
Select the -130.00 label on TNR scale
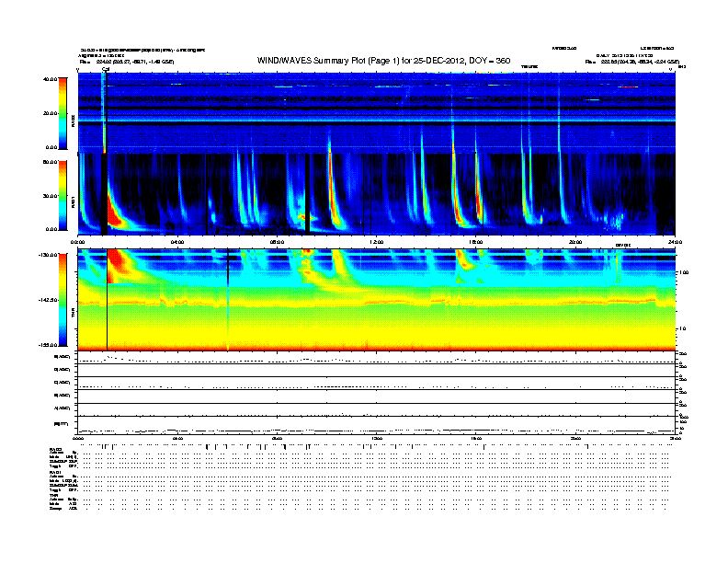(x=48, y=255)
